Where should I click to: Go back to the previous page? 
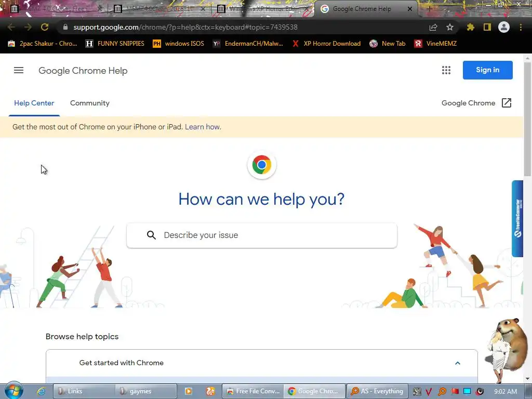11,27
